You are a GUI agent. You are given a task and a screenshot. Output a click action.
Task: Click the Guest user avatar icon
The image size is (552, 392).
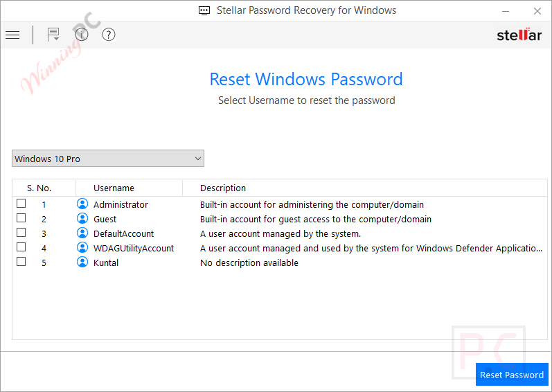point(82,219)
